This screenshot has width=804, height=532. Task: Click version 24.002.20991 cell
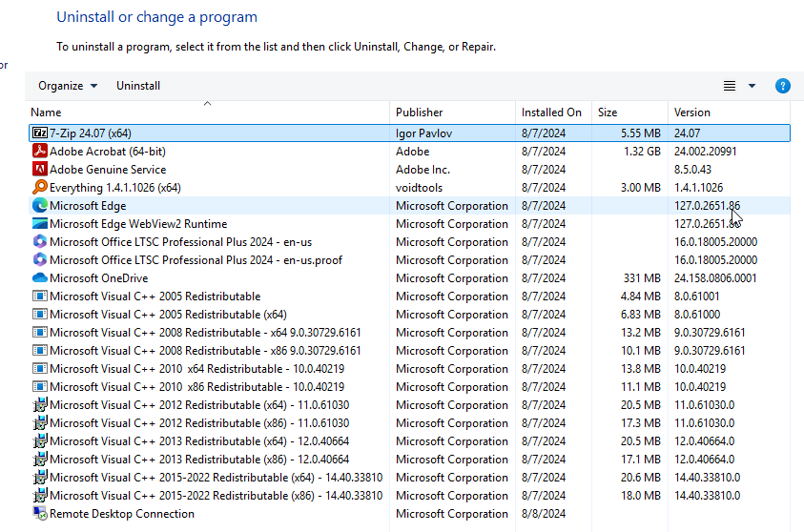coord(705,152)
